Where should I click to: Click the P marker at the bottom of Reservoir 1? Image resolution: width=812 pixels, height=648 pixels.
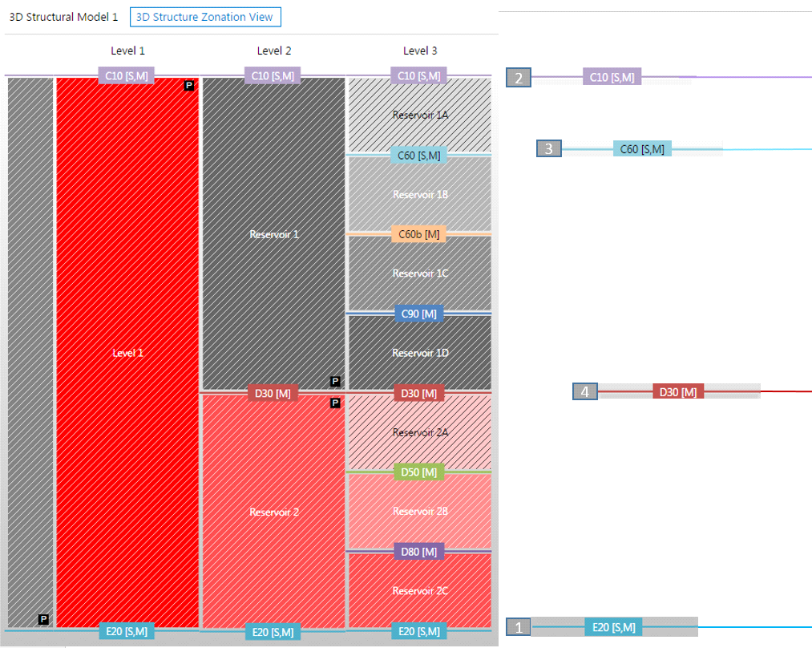click(x=335, y=382)
